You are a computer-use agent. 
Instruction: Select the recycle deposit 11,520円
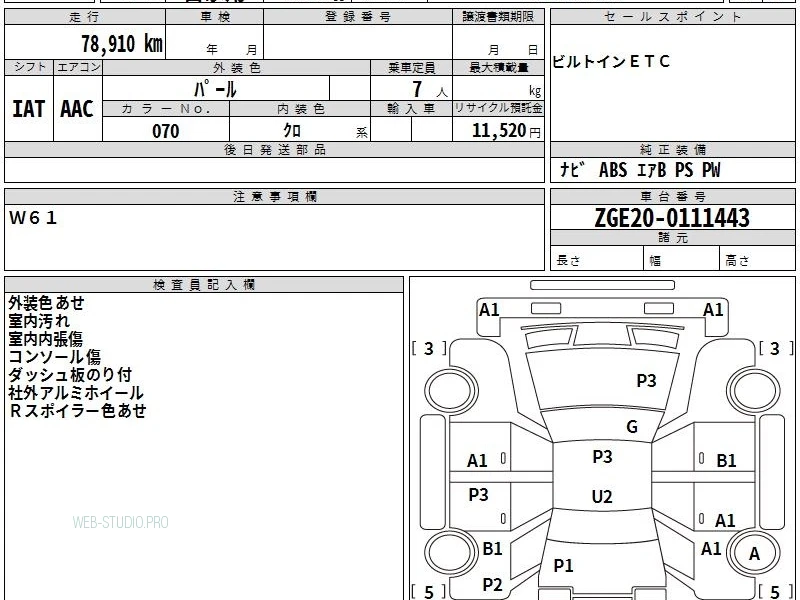tap(506, 131)
